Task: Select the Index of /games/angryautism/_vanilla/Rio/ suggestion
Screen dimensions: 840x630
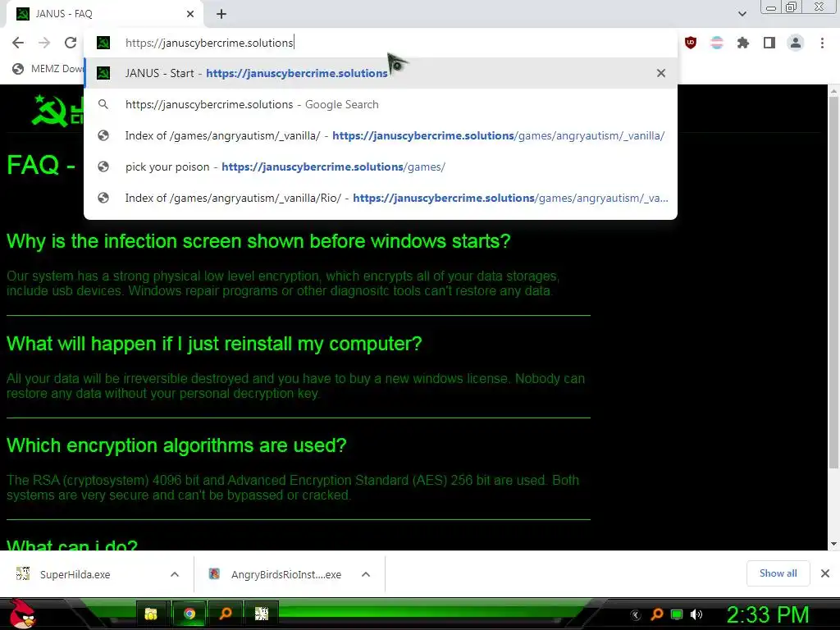Action: coord(381,198)
